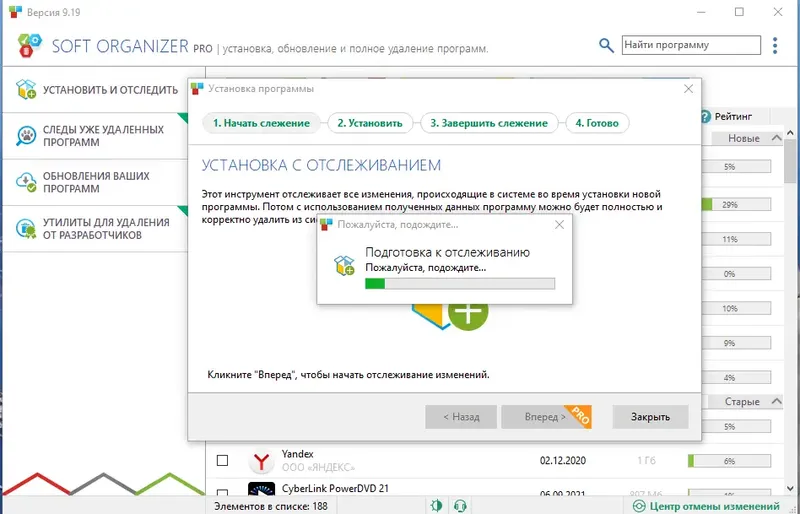Click the Yandex size 1 Гб
This screenshot has width=800, height=514.
click(646, 460)
